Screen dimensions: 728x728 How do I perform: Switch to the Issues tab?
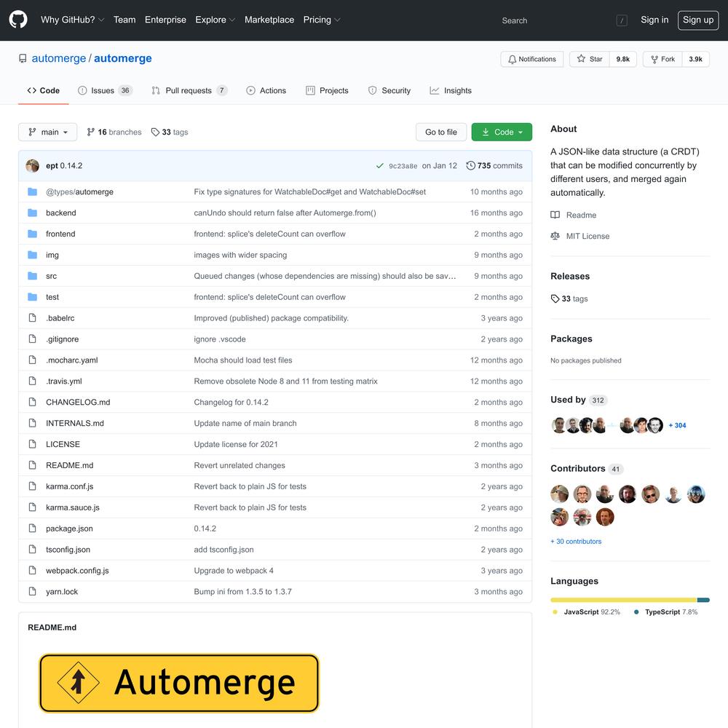[105, 90]
